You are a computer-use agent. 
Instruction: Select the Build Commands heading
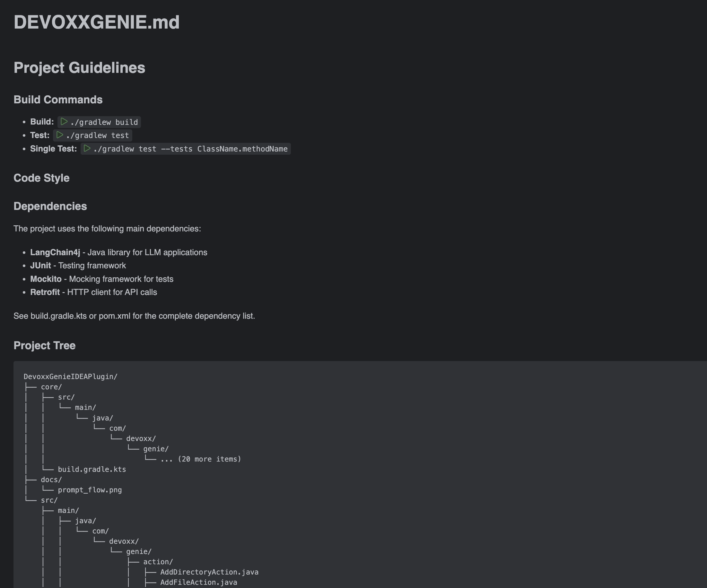point(58,99)
